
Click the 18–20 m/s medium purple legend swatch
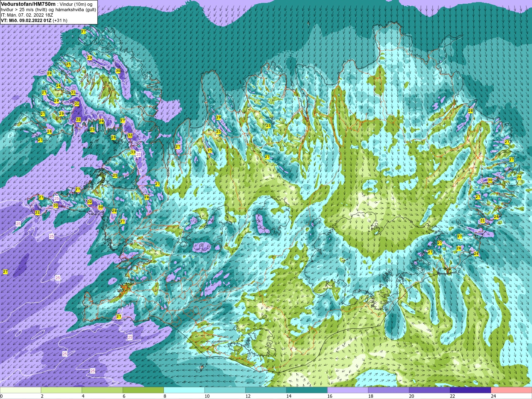(x=389, y=390)
